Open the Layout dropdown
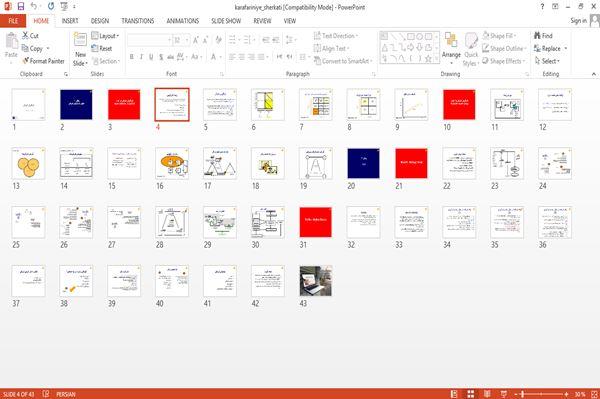The width and height of the screenshot is (600, 399). (x=106, y=36)
